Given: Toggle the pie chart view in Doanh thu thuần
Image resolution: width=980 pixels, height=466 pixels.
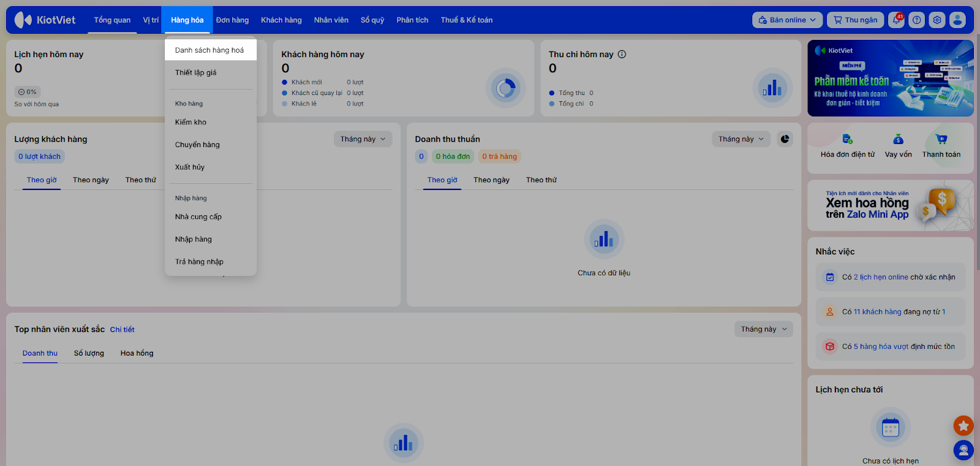Looking at the screenshot, I should (x=785, y=139).
